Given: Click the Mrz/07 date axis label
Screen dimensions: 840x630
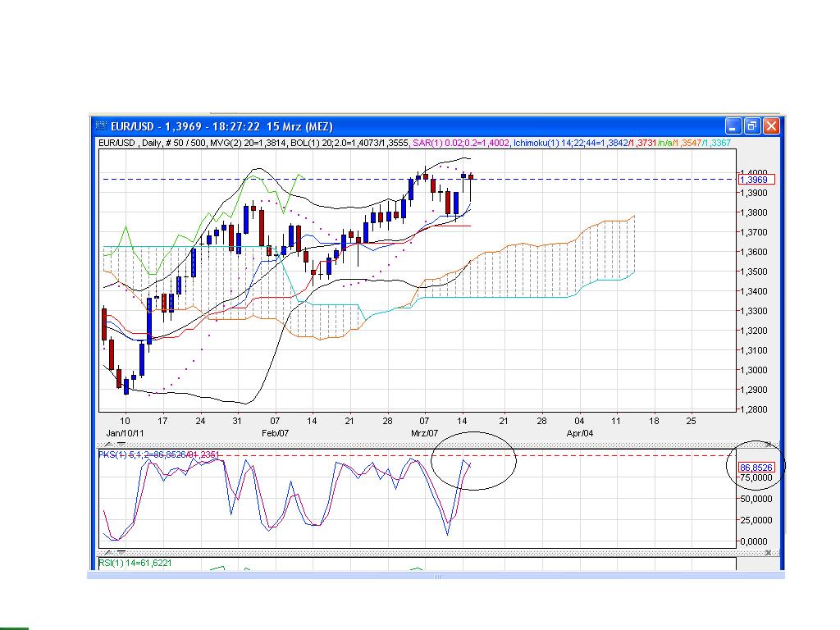Looking at the screenshot, I should 424,432.
